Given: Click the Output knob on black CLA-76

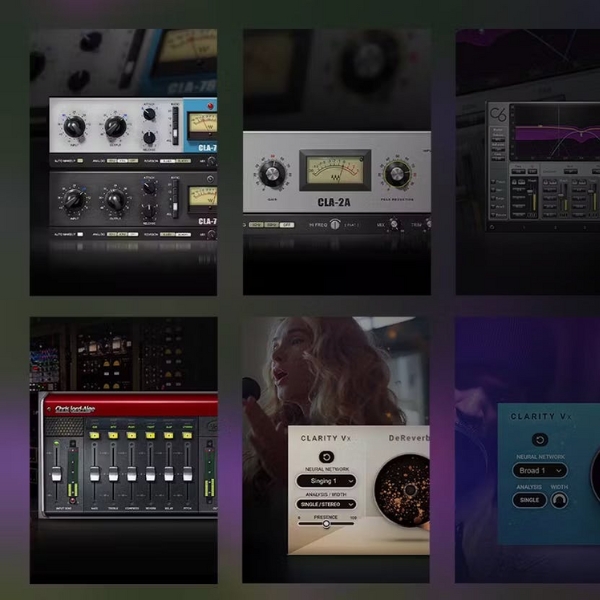Looking at the screenshot, I should (115, 199).
